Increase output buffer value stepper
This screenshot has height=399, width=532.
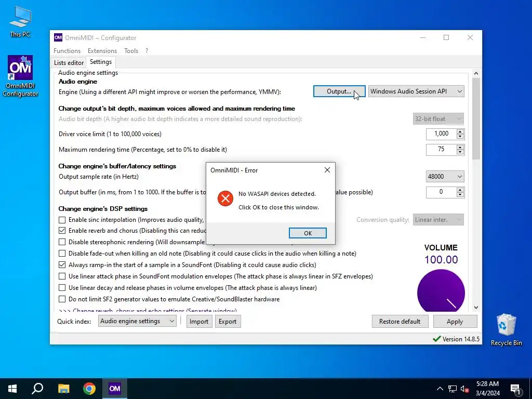coord(460,190)
